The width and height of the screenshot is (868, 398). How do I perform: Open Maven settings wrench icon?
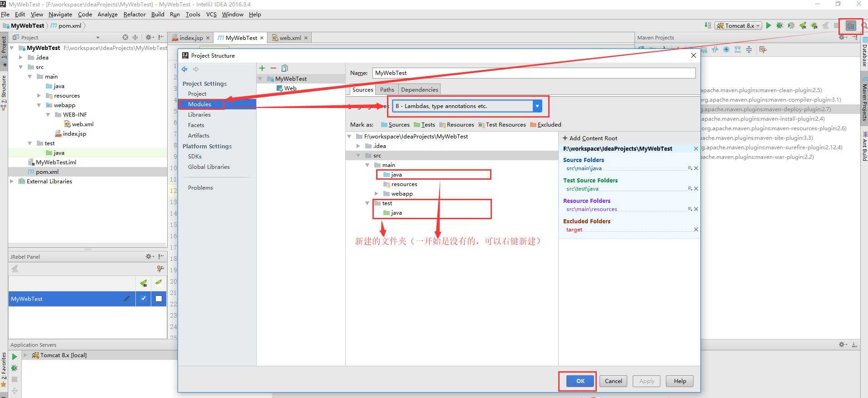pos(763,49)
